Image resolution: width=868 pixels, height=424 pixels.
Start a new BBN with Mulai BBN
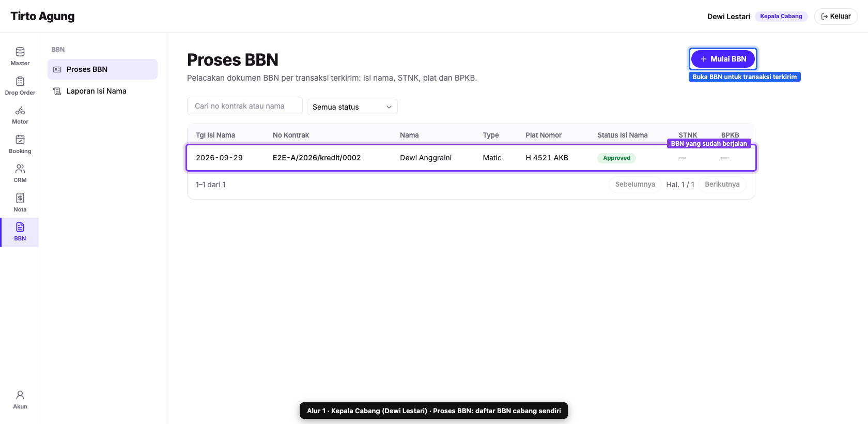(723, 59)
